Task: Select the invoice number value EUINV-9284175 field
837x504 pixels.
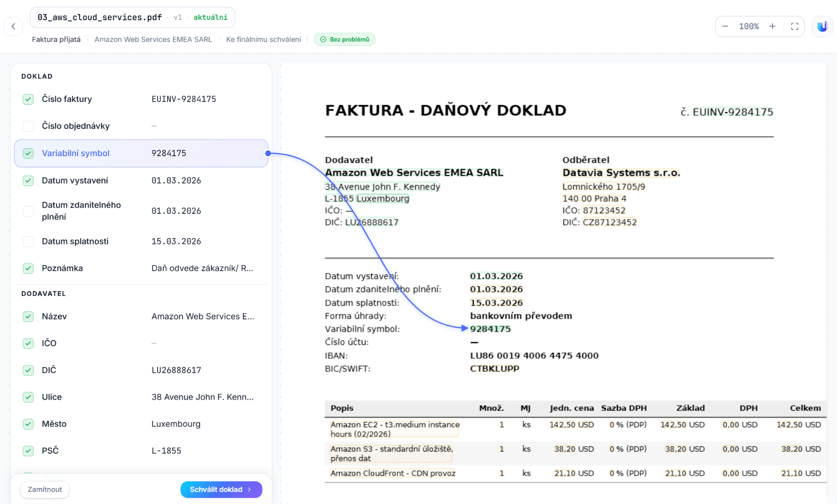Action: click(184, 99)
